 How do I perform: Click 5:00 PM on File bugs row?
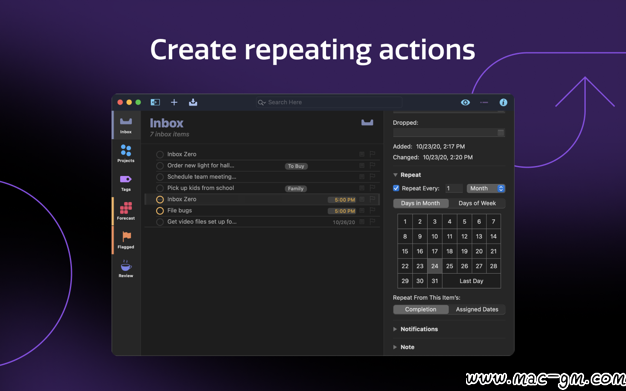coord(342,211)
